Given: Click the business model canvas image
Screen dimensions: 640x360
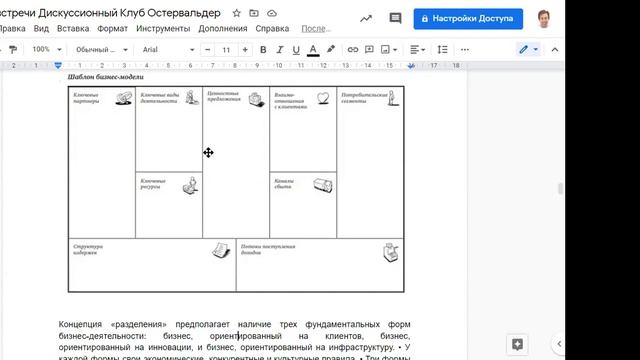Looking at the screenshot, I should 236,189.
